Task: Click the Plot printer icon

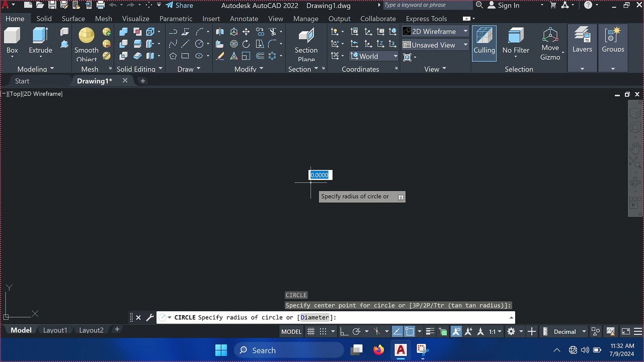Action: pyautogui.click(x=101, y=6)
